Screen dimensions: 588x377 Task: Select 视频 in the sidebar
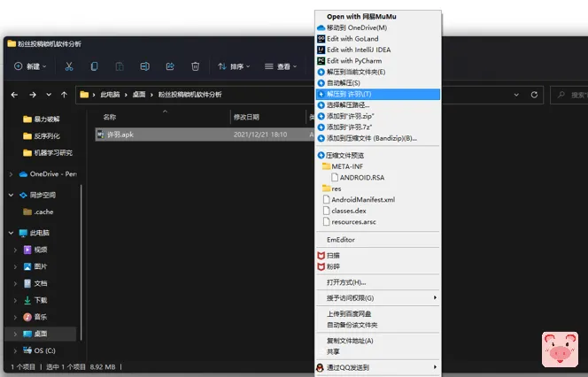tap(35, 250)
